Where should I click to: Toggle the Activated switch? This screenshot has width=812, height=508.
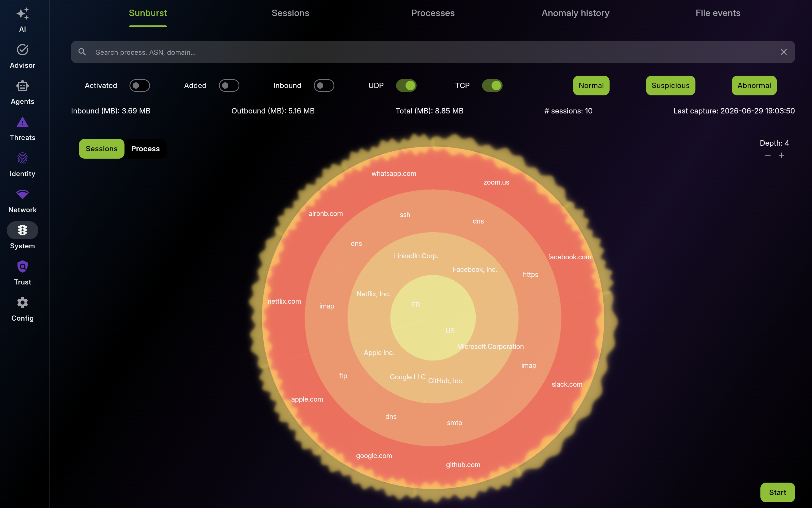pos(140,86)
